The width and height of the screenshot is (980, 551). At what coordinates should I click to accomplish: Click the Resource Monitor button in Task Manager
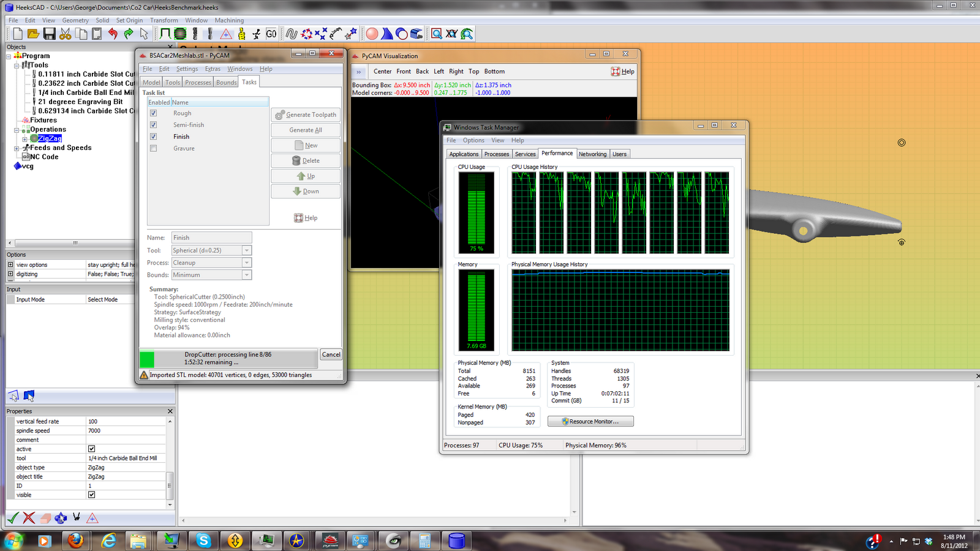[590, 421]
